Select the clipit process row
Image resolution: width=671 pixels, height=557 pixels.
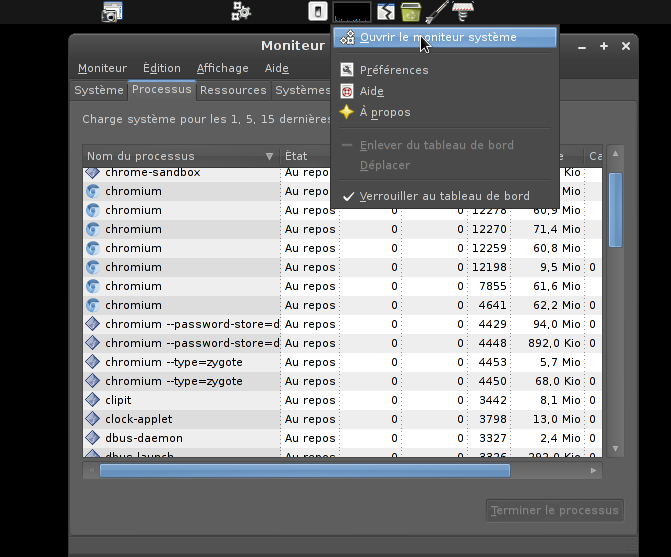coord(342,400)
